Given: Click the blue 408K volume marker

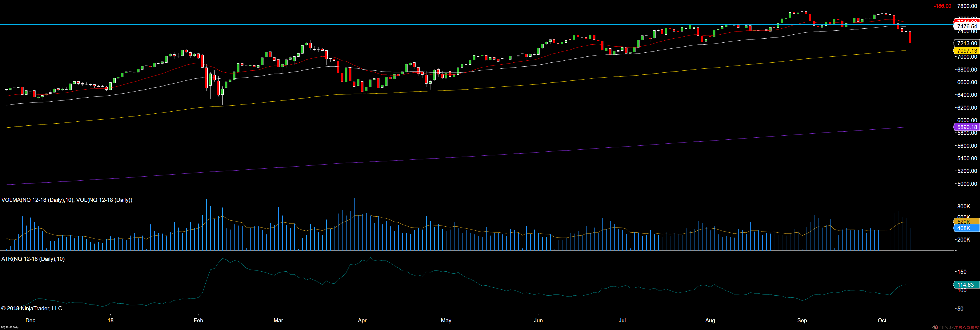Looking at the screenshot, I should point(966,228).
